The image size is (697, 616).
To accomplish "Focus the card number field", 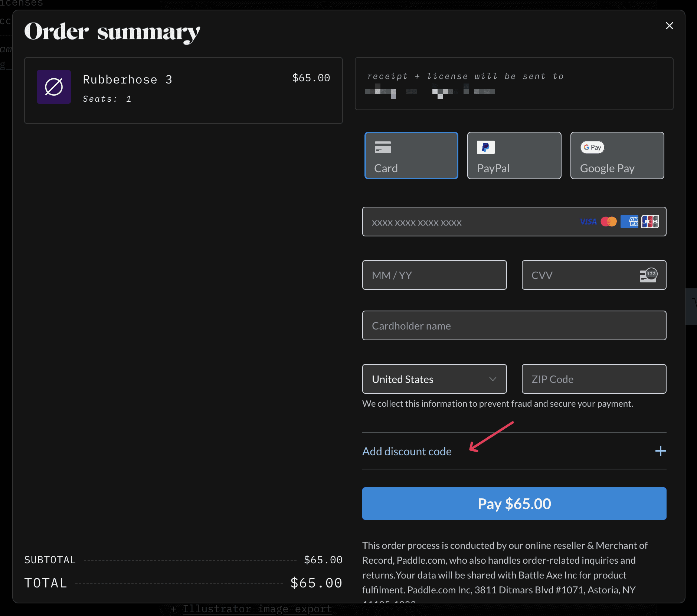I will [514, 222].
